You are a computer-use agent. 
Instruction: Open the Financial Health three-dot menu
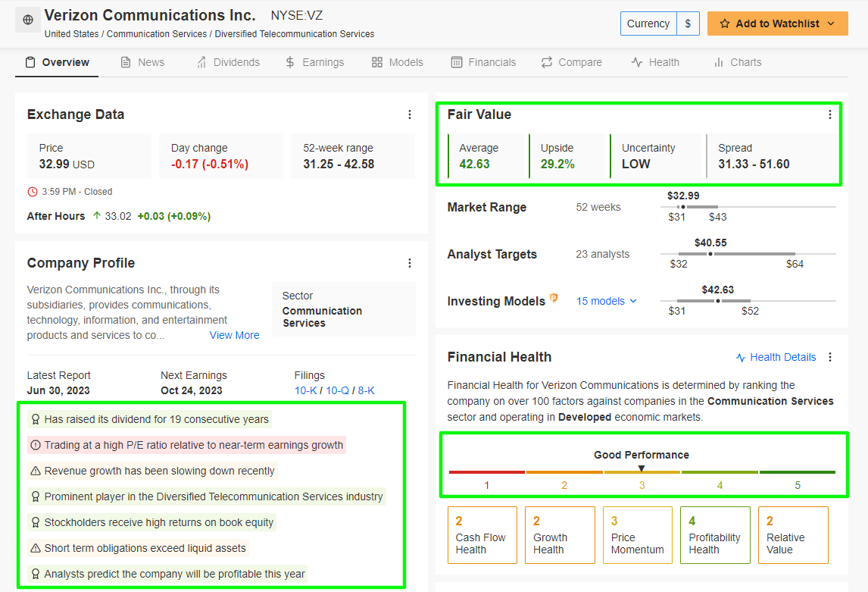coord(830,357)
